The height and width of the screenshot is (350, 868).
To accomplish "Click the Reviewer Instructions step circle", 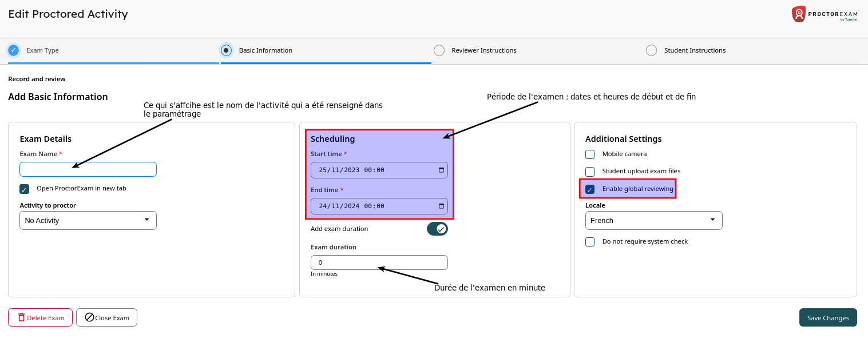I will point(439,50).
